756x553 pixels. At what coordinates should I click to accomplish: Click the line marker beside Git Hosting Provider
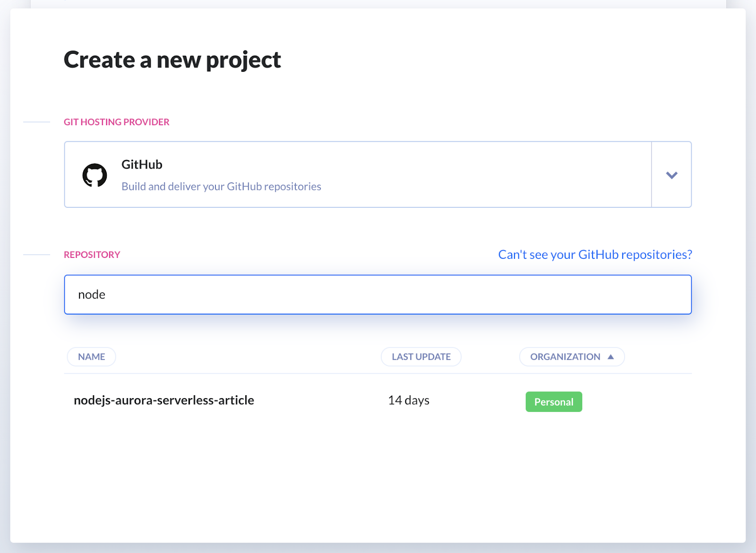[36, 122]
